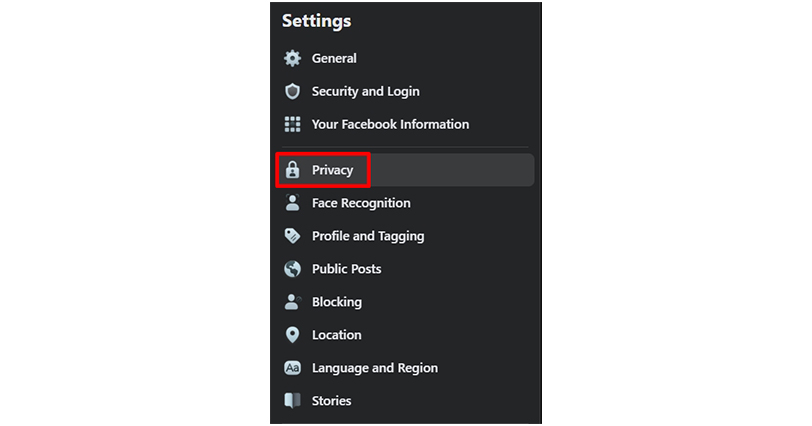Click the Privacy padlock icon
812x426 pixels.
point(292,170)
